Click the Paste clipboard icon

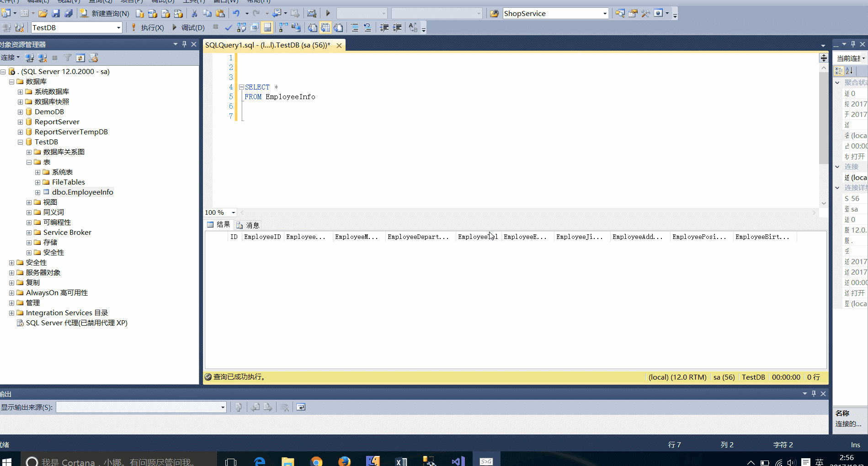(x=220, y=13)
